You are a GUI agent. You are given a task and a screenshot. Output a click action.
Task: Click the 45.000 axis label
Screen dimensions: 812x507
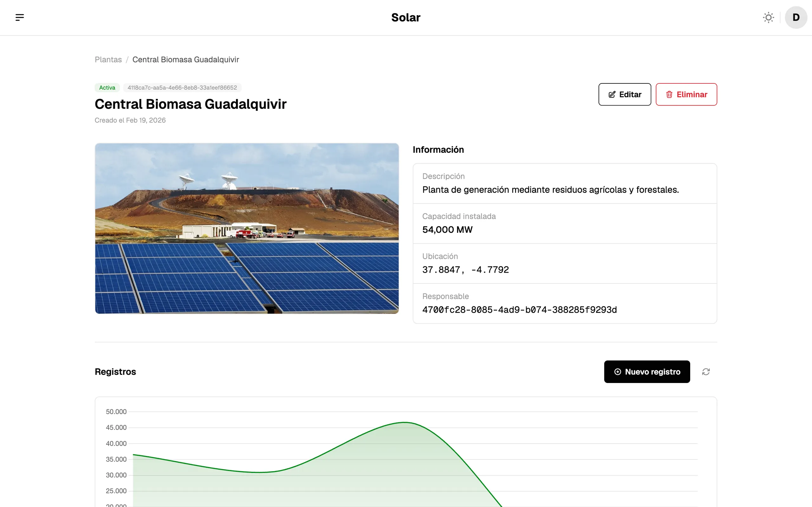(116, 427)
